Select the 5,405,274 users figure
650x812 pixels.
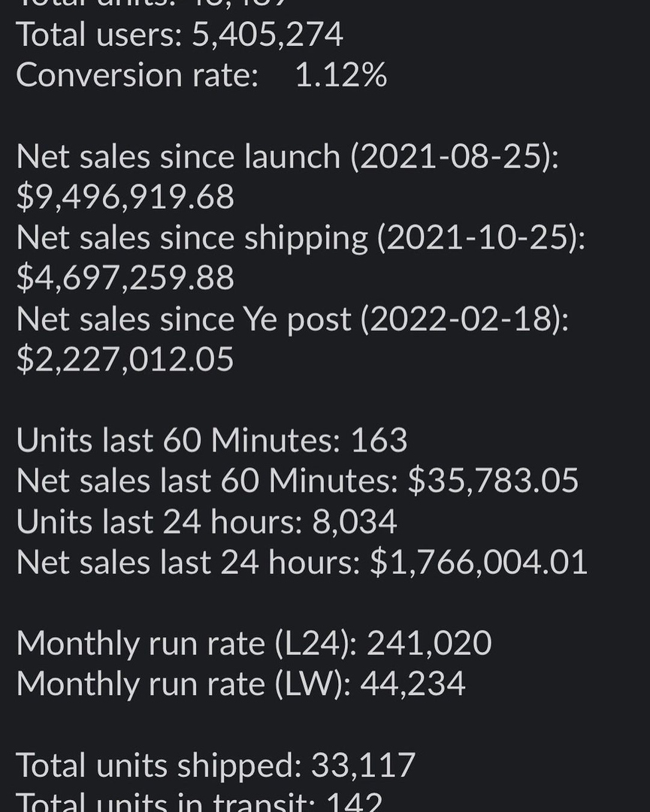268,35
